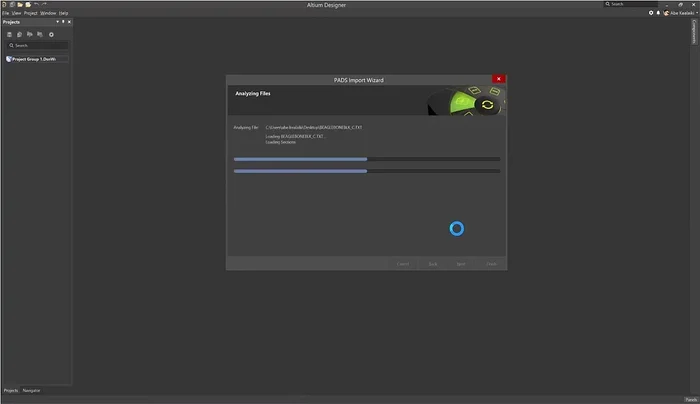Open the Project menu
This screenshot has height=404, width=700.
click(30, 13)
